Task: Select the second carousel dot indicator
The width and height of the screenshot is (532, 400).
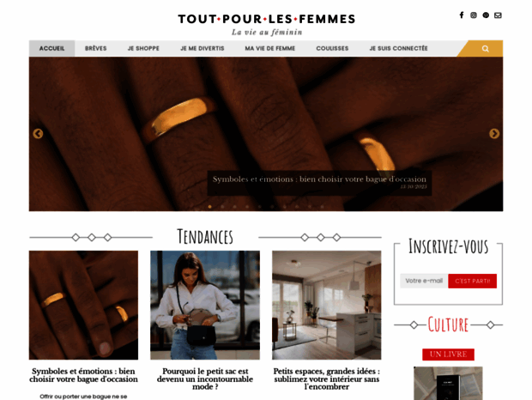Action: 222,207
